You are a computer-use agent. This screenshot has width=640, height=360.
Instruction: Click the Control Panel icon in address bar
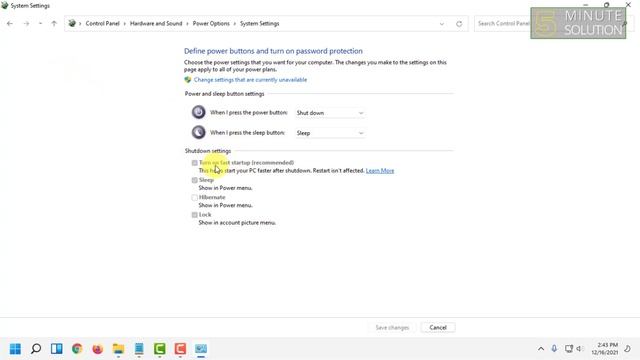tap(72, 23)
